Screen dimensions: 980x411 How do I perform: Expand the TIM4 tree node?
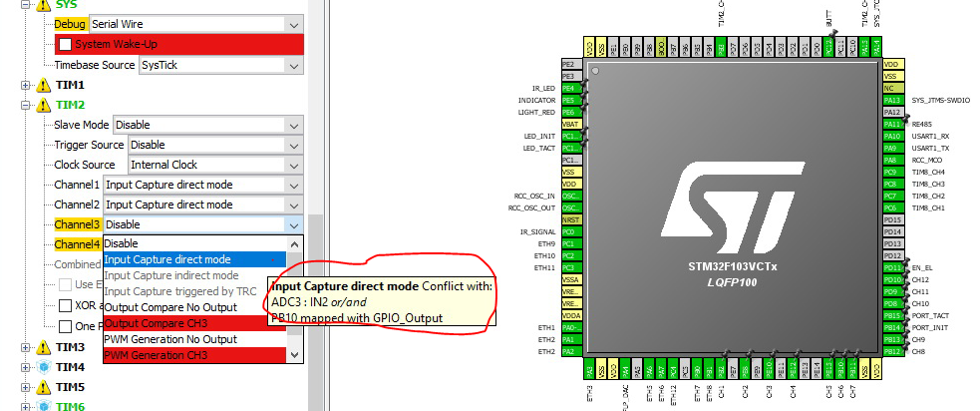tap(25, 367)
